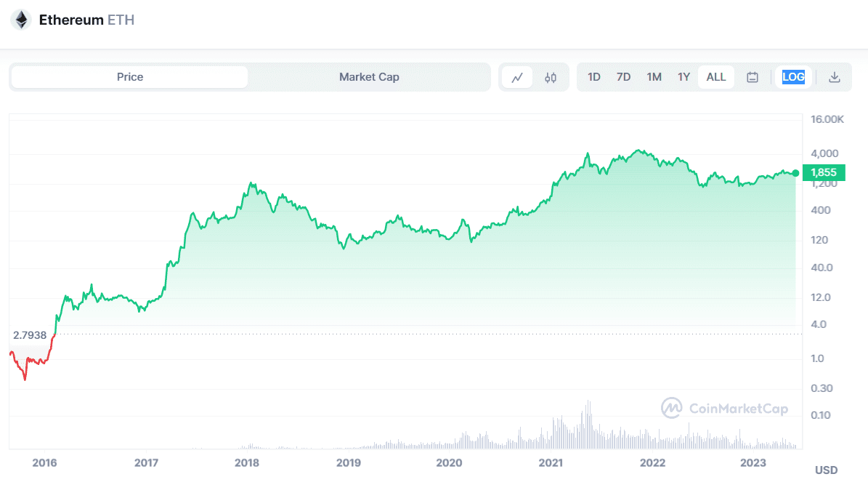Click the 40.0 y-axis label
This screenshot has width=868, height=482.
822,268
